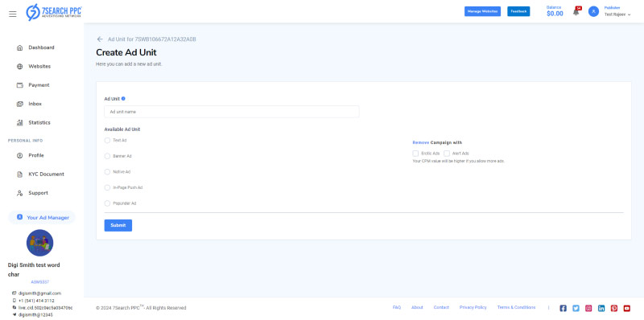
Task: Select the Native Ad radio button
Action: 107,172
